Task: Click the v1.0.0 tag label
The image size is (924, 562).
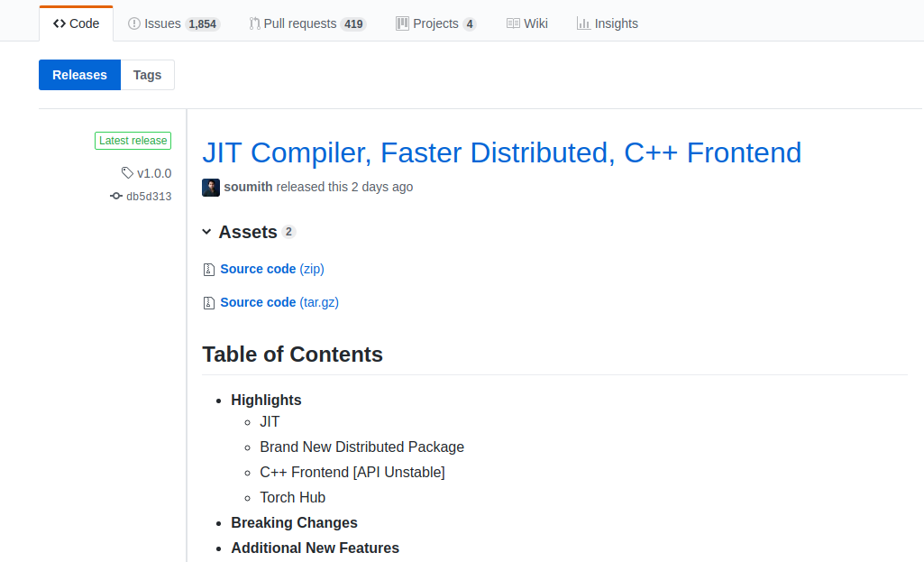Action: 152,172
